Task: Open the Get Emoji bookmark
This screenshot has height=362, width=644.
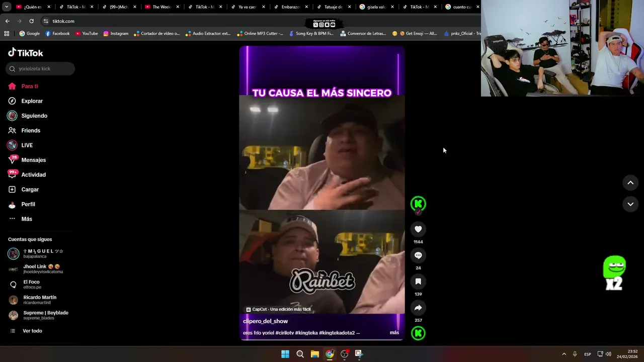Action: point(415,34)
